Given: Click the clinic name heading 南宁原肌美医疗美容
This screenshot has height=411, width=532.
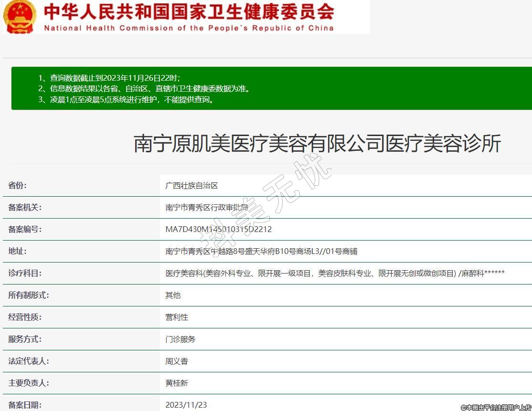Looking at the screenshot, I should click(x=317, y=144).
